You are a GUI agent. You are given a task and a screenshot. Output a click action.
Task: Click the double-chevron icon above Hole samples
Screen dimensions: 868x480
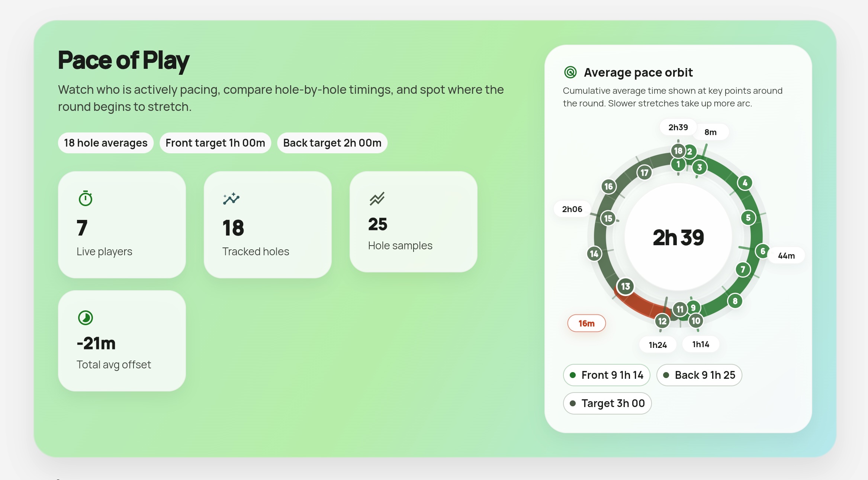[377, 198]
